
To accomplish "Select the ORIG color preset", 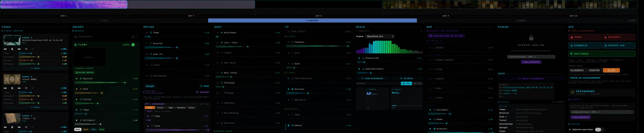I will click(78, 129).
